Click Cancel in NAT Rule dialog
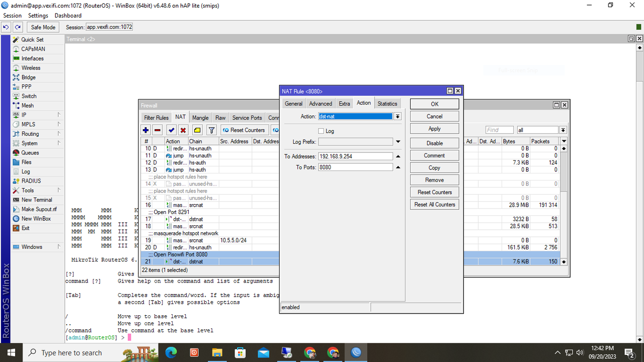Viewport: 644px width, 362px height. [435, 116]
